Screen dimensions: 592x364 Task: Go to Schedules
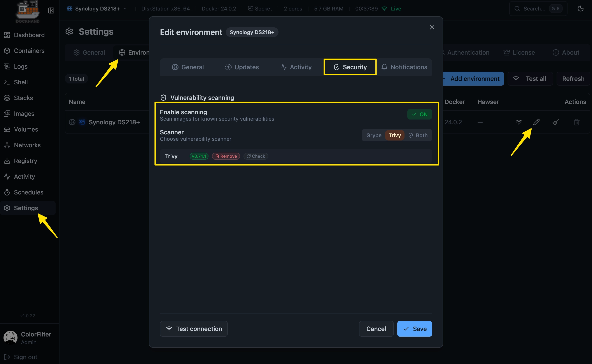pyautogui.click(x=28, y=192)
